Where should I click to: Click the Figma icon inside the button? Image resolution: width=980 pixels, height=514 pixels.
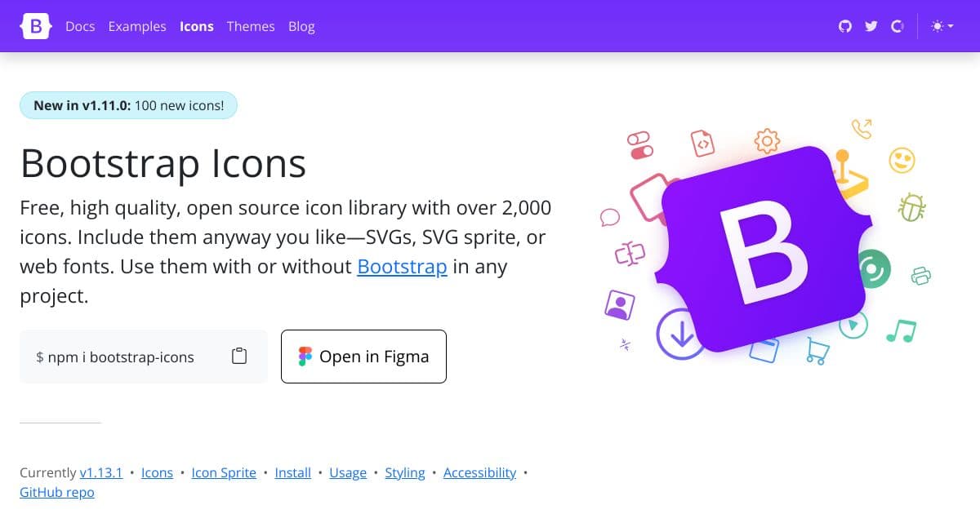click(305, 356)
